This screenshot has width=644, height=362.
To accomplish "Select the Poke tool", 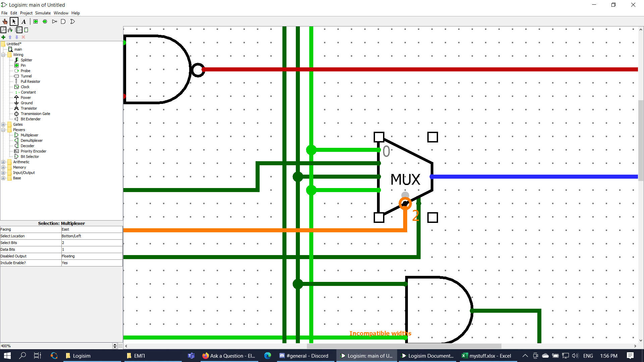I will pos(5,21).
